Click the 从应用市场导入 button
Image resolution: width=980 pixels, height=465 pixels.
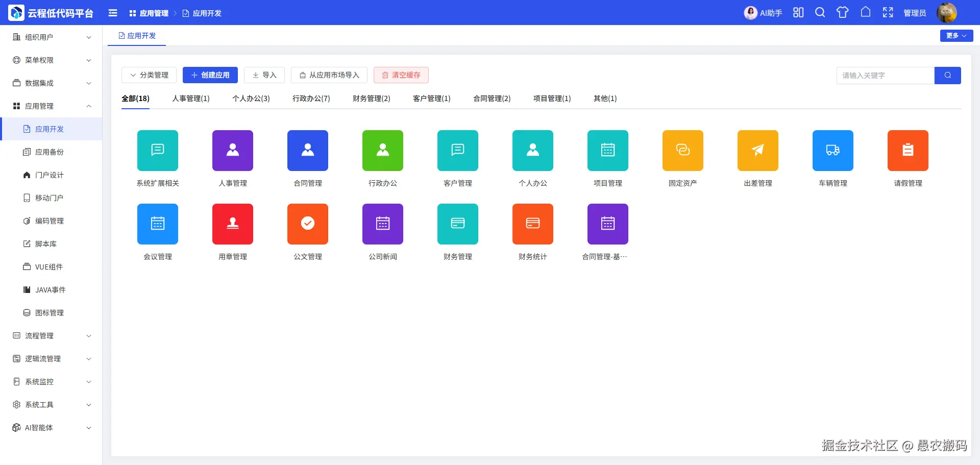329,75
